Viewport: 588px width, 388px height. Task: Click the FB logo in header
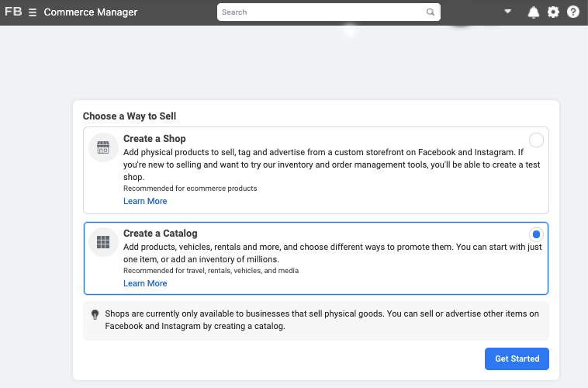(x=13, y=12)
